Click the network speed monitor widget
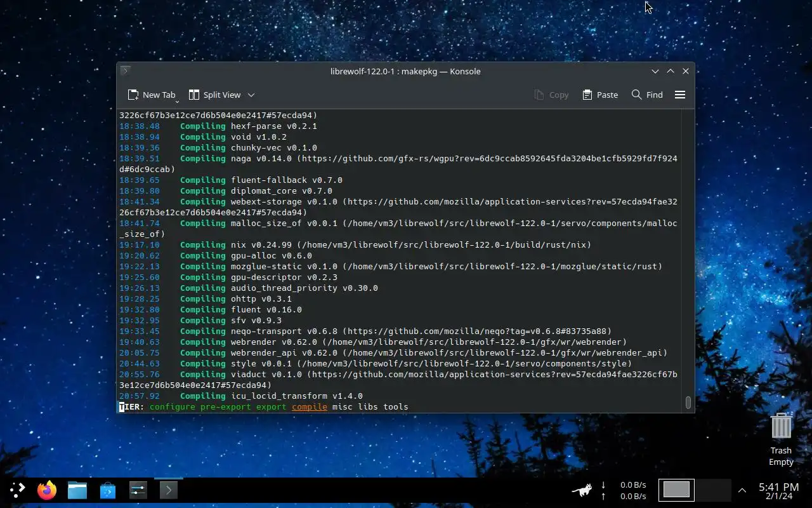Screen dimensions: 812x508 tap(624, 490)
